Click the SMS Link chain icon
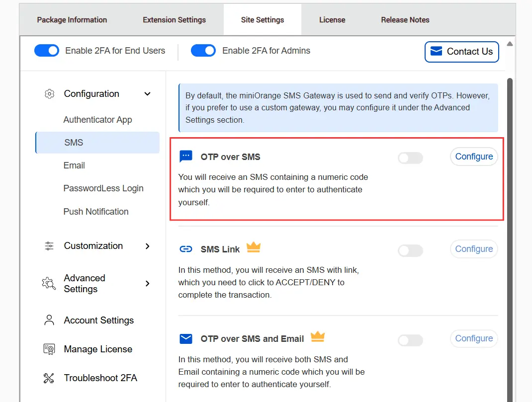Screen dimensions: 532x402 (186, 249)
